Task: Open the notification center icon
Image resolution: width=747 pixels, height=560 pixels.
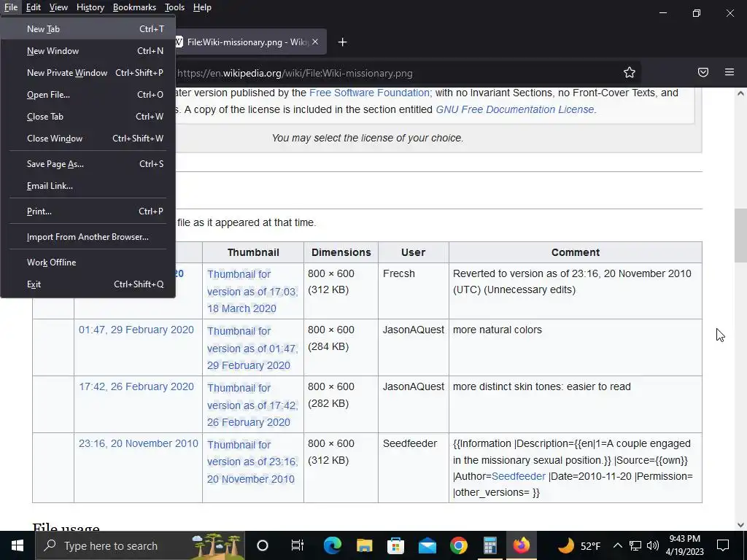Action: 723,545
